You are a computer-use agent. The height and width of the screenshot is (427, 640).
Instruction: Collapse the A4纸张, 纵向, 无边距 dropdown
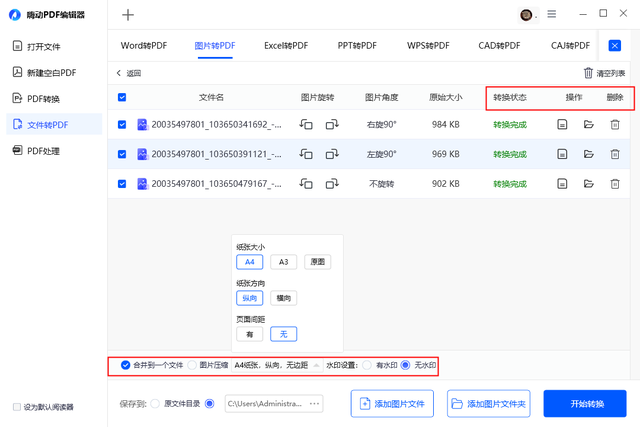(x=277, y=365)
